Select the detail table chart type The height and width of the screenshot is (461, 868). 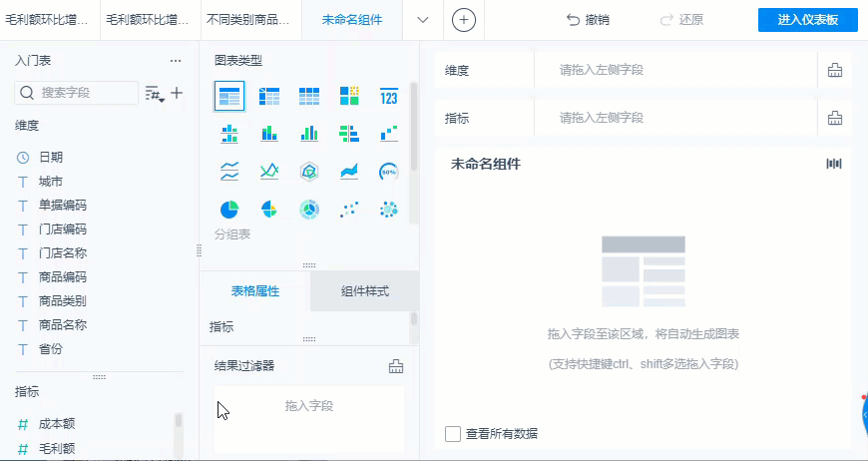[x=309, y=97]
